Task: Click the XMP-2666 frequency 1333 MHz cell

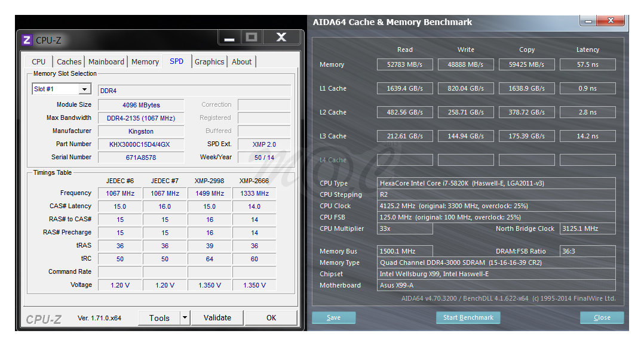Action: pos(254,193)
